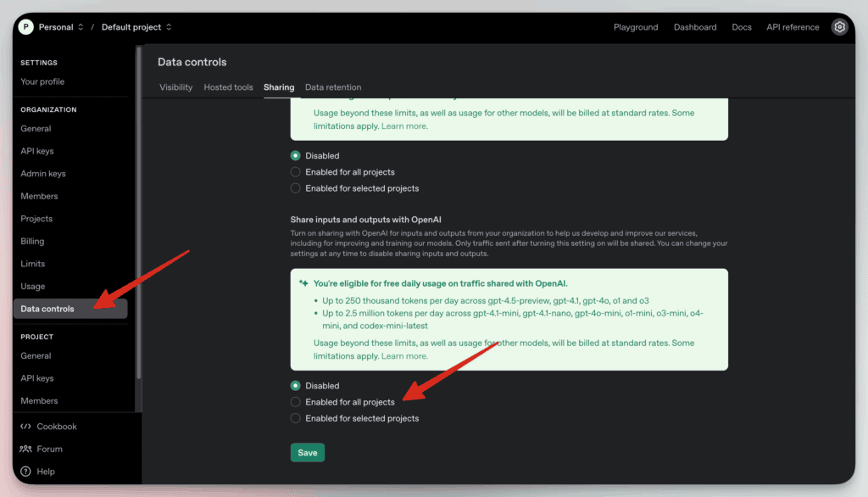
Task: Open Project API keys page
Action: [37, 378]
